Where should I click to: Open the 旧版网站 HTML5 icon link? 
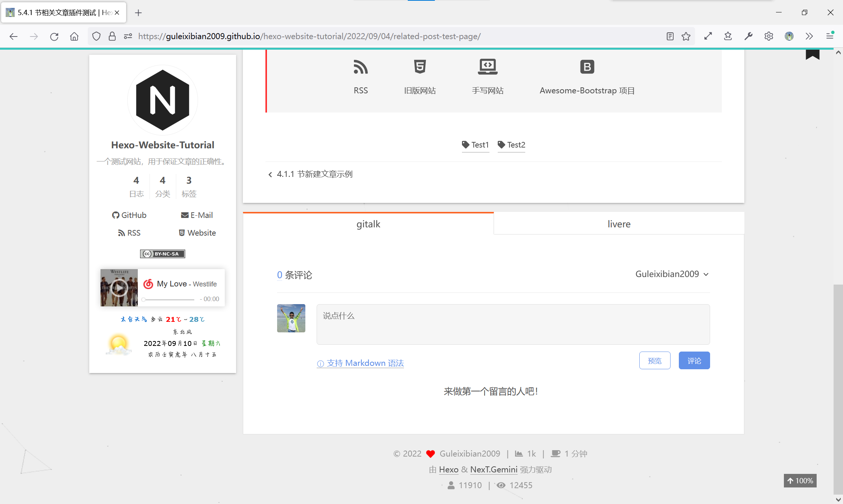point(419,67)
